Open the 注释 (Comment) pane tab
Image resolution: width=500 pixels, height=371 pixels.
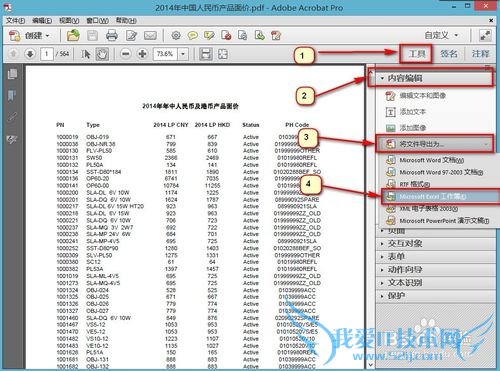tap(480, 54)
